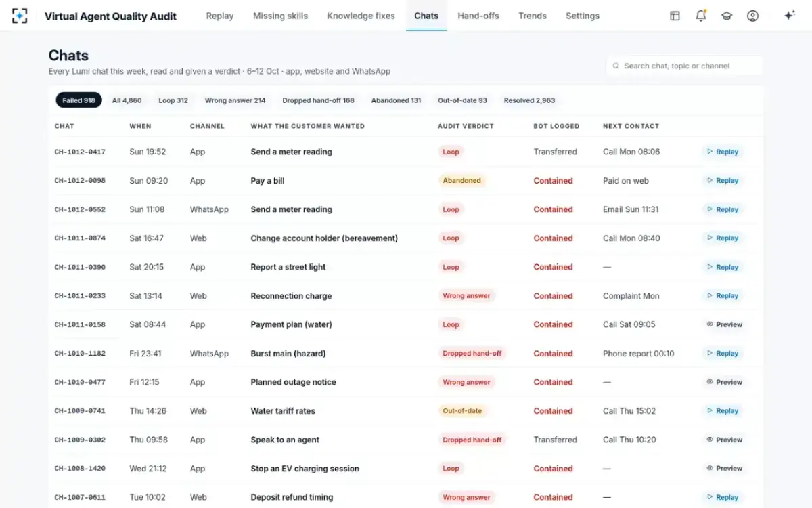
Task: Click the Fri 23:41 timestamp
Action: 145,354
